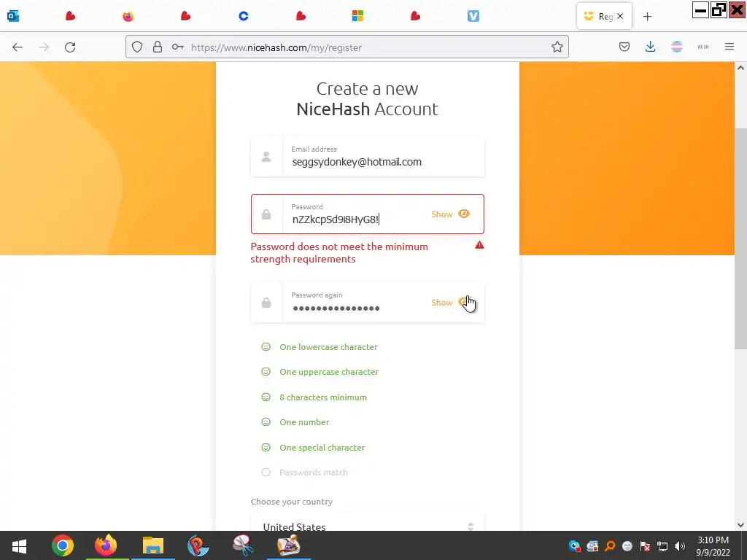Image resolution: width=747 pixels, height=560 pixels.
Task: Open saved logins key icon
Action: [178, 47]
